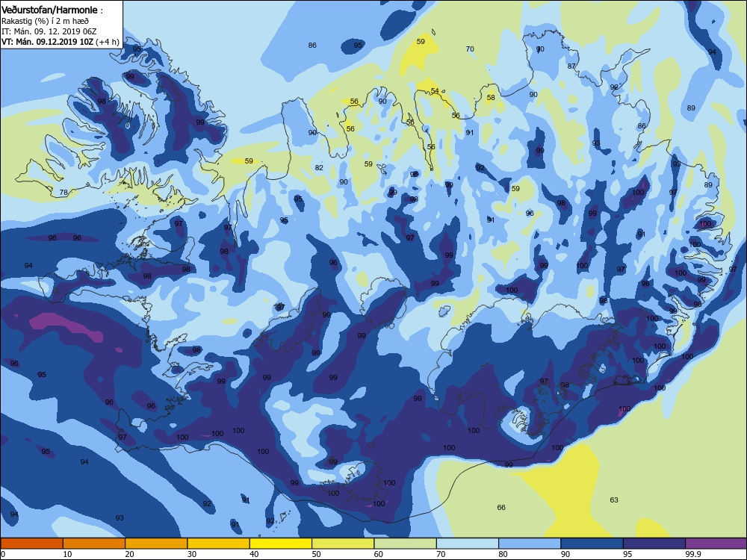Click the humidity value 82 on the map
This screenshot has width=747, height=560.
[x=319, y=167]
